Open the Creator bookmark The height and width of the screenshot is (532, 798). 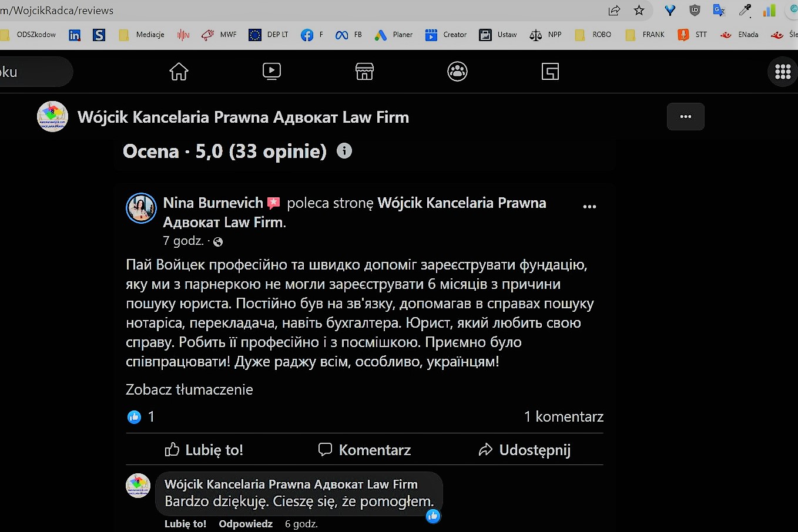(x=445, y=35)
